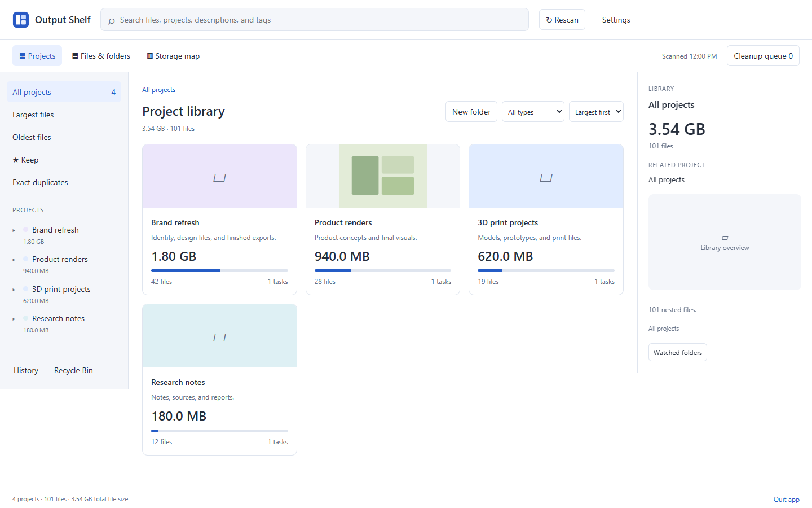Click the Brand refresh card folder icon
Image resolution: width=812 pixels, height=508 pixels.
coord(219,178)
